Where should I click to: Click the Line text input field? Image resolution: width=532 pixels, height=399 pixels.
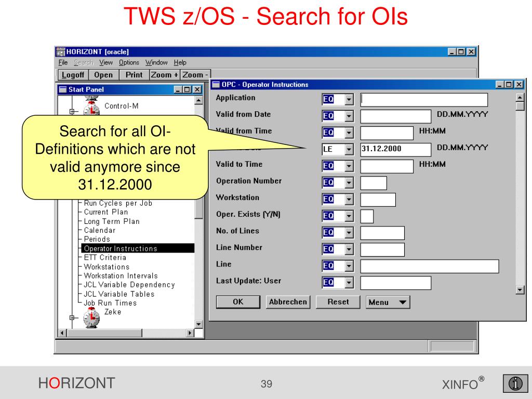[x=430, y=266]
